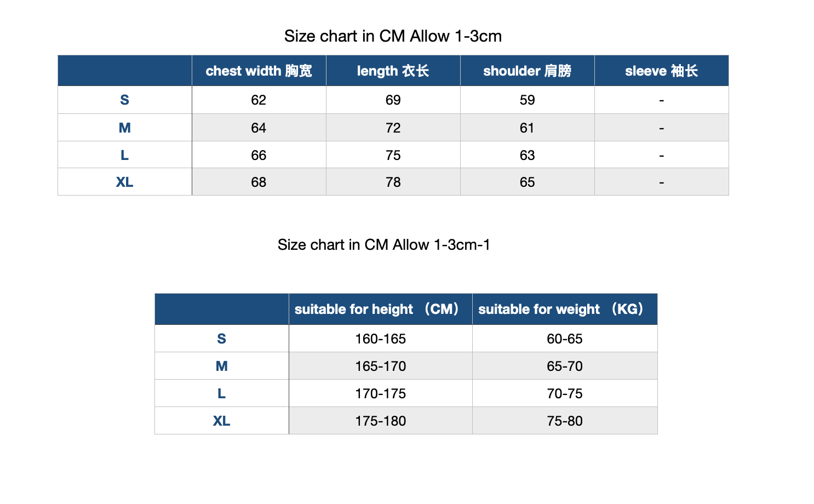Select the XL row label in the height table
The width and height of the screenshot is (814, 504).
[221, 421]
